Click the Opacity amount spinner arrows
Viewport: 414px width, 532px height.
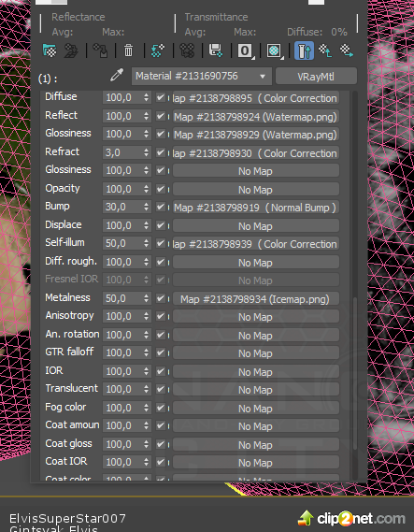click(x=146, y=189)
